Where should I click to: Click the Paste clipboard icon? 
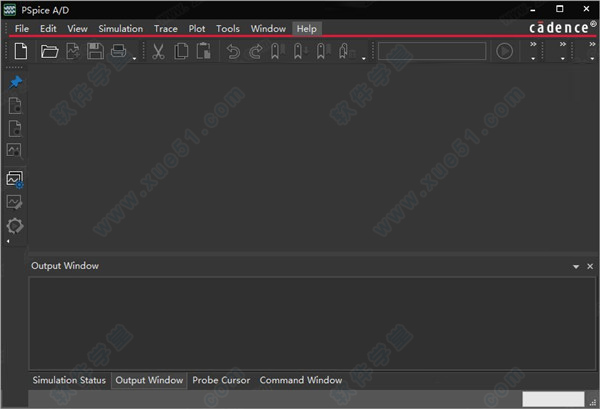[204, 51]
